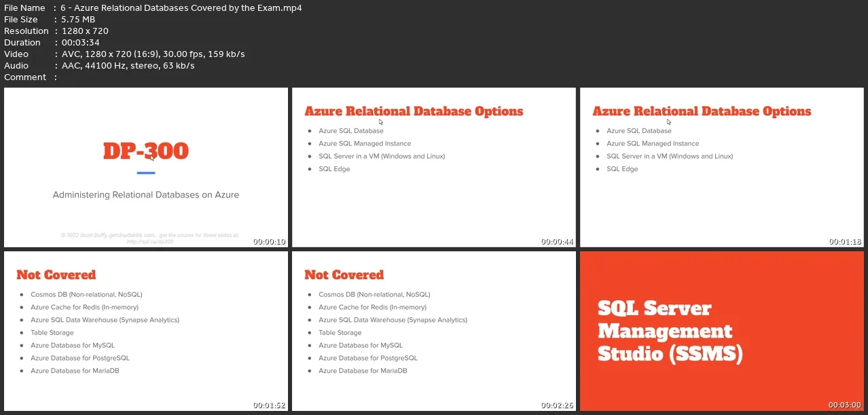Click the 'File Name' label

click(24, 8)
